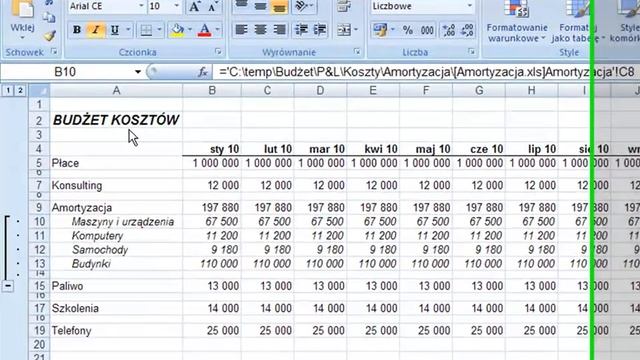Center text horizontally
This screenshot has width=640, height=360.
[x=260, y=30]
